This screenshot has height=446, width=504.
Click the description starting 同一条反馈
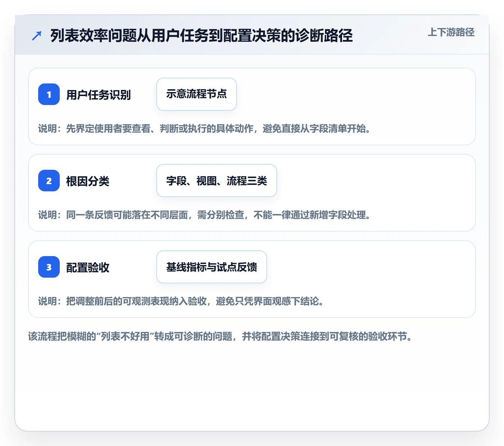point(205,215)
